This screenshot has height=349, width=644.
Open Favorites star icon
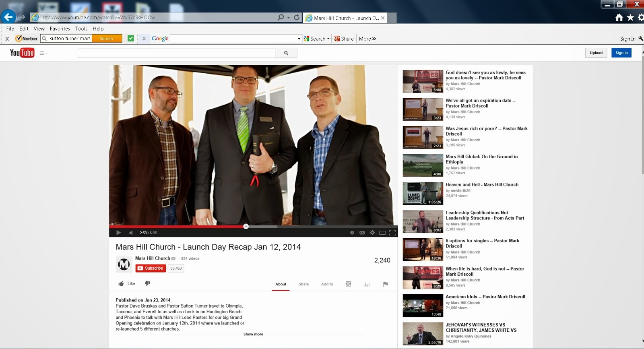(630, 17)
